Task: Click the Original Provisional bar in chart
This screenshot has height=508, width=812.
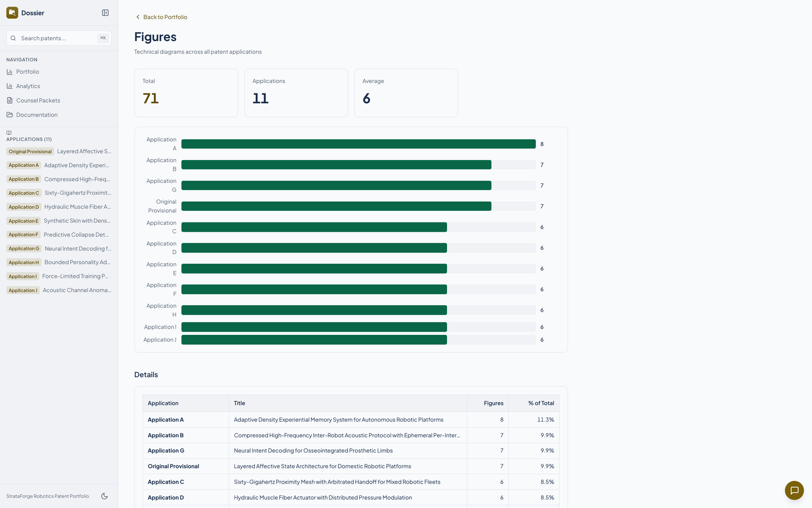Action: coord(336,206)
